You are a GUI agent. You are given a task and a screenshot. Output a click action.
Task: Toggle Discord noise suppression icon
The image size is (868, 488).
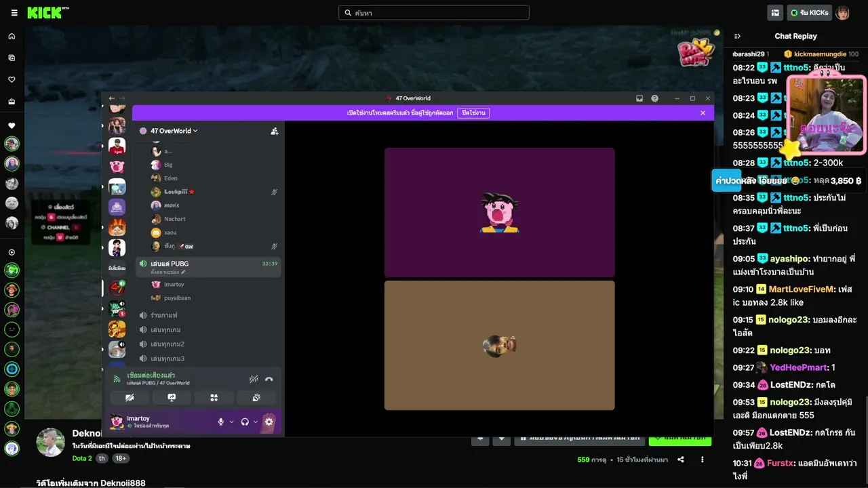pos(254,379)
